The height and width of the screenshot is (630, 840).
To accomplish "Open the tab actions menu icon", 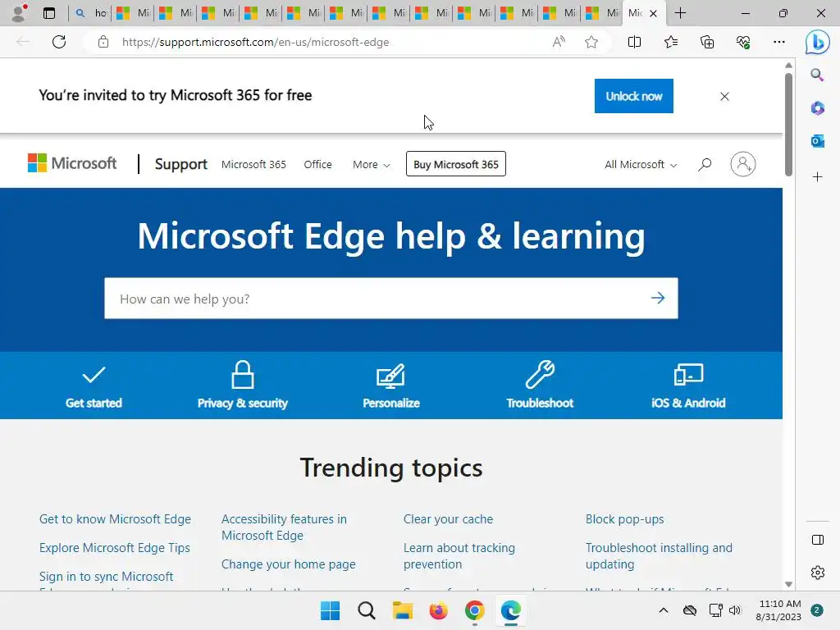I will (48, 13).
